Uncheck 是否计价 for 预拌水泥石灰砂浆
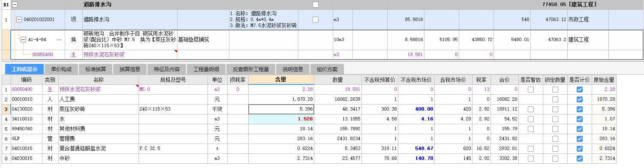 click(580, 89)
